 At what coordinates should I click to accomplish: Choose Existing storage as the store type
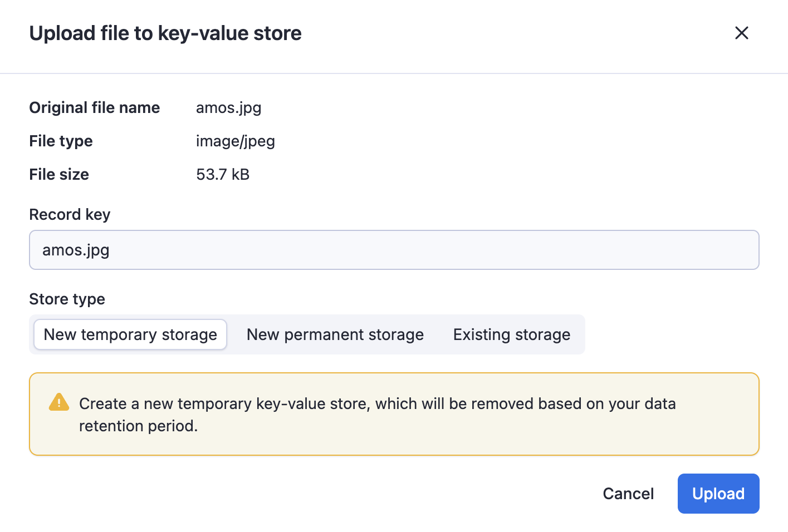tap(511, 334)
